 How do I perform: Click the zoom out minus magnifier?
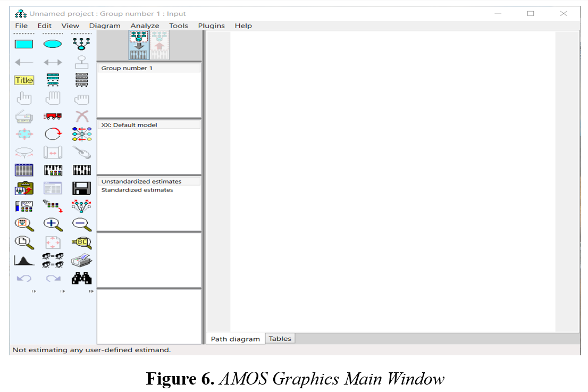81,224
